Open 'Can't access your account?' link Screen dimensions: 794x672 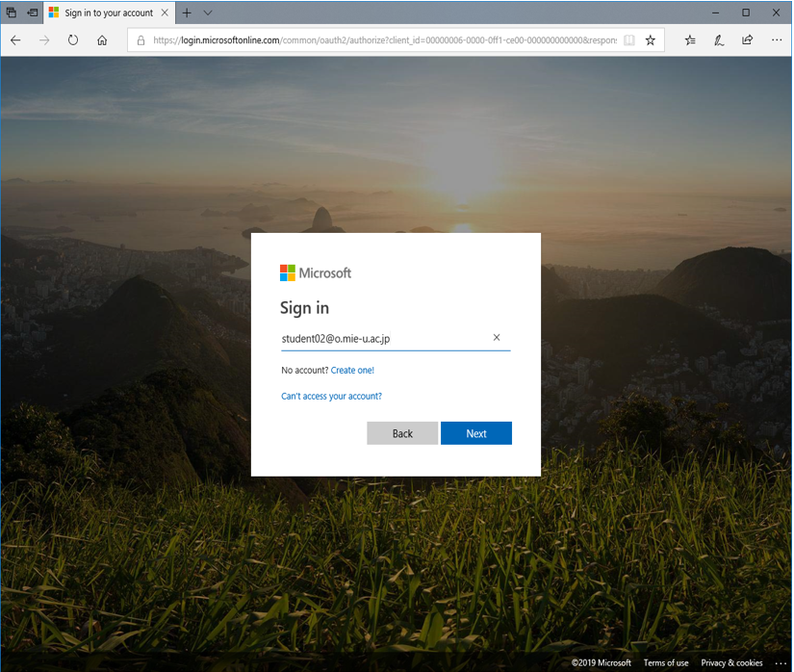pyautogui.click(x=332, y=396)
